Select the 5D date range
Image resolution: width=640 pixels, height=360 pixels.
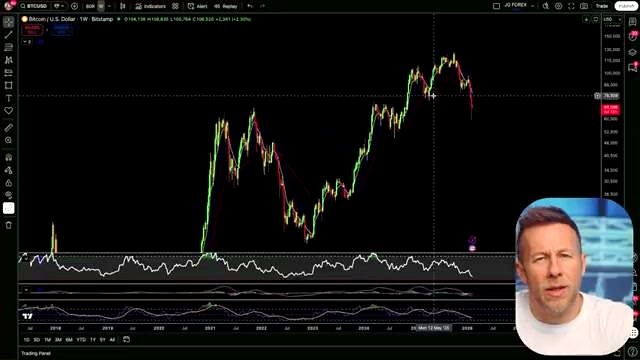37,340
